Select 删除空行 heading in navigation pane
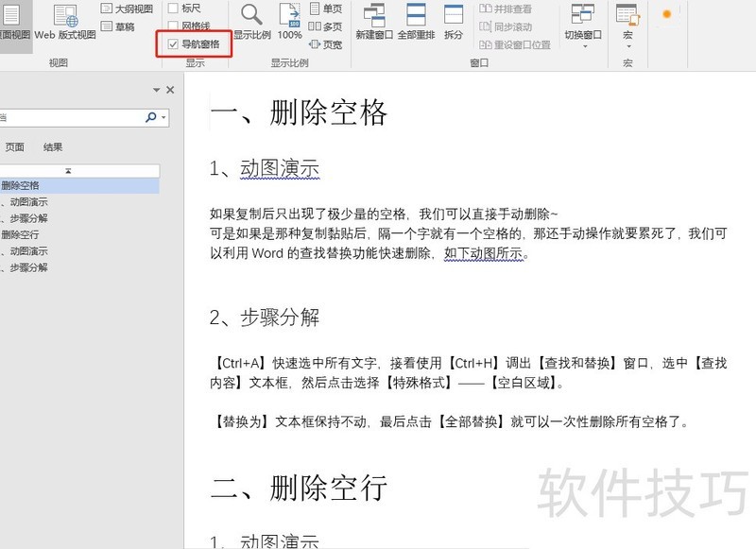The width and height of the screenshot is (756, 549). [x=20, y=234]
